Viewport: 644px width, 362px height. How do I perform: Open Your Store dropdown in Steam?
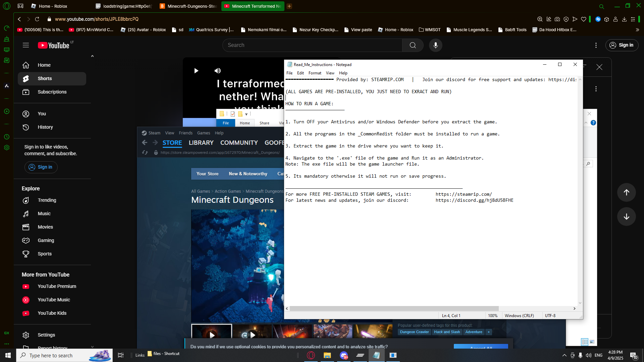207,174
